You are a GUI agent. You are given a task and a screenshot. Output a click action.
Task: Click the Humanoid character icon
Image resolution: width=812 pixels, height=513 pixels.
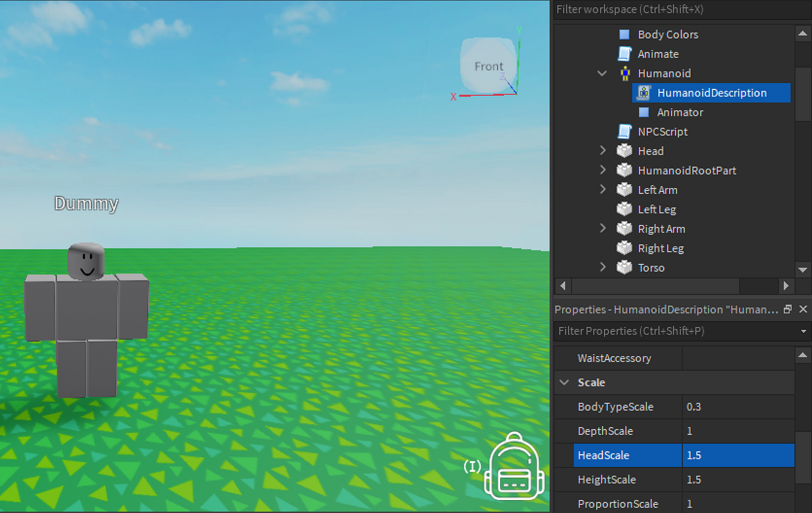(x=624, y=73)
